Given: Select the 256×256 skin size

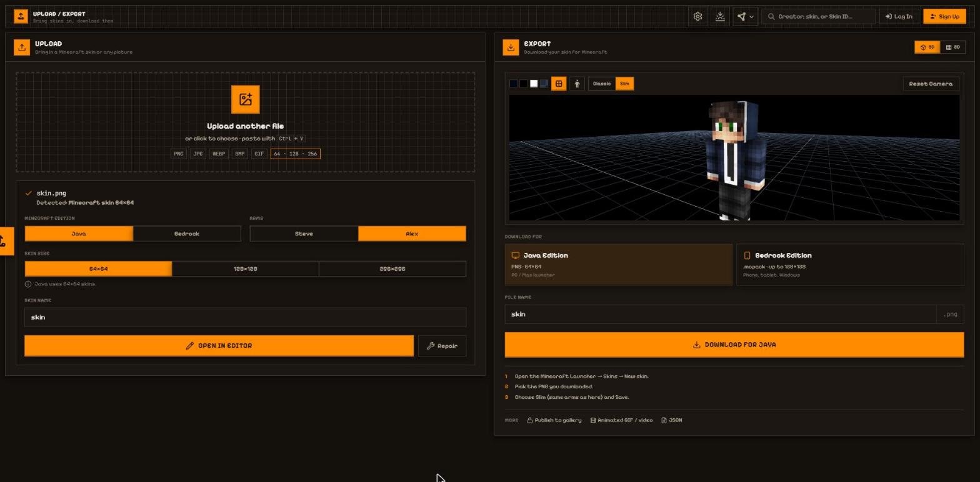Looking at the screenshot, I should point(392,269).
